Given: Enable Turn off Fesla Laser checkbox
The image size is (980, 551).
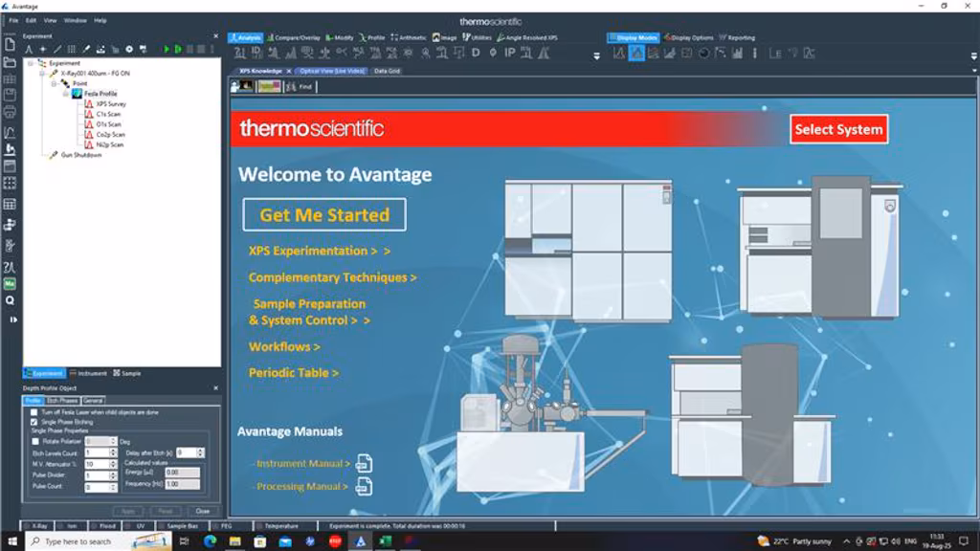Looking at the screenshot, I should click(x=34, y=412).
